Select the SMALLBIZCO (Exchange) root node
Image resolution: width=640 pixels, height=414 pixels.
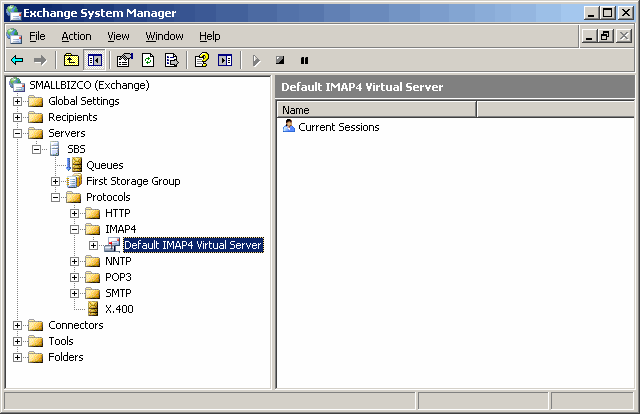[x=89, y=85]
